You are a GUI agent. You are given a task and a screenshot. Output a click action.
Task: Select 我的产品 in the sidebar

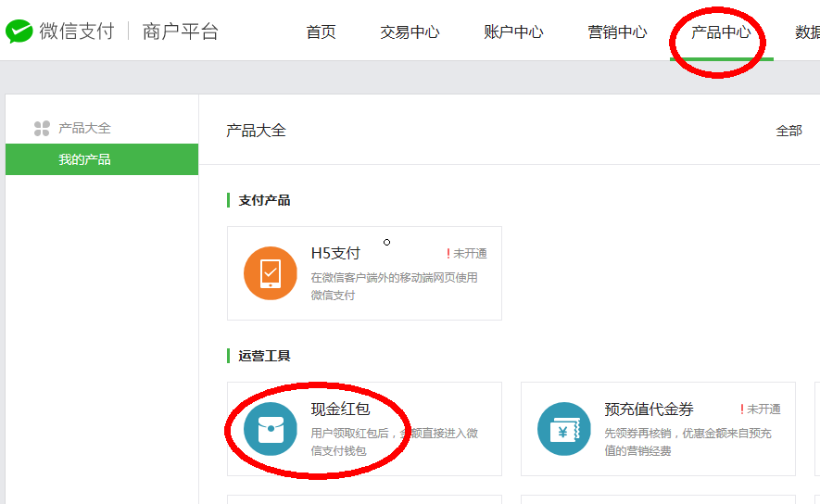84,159
